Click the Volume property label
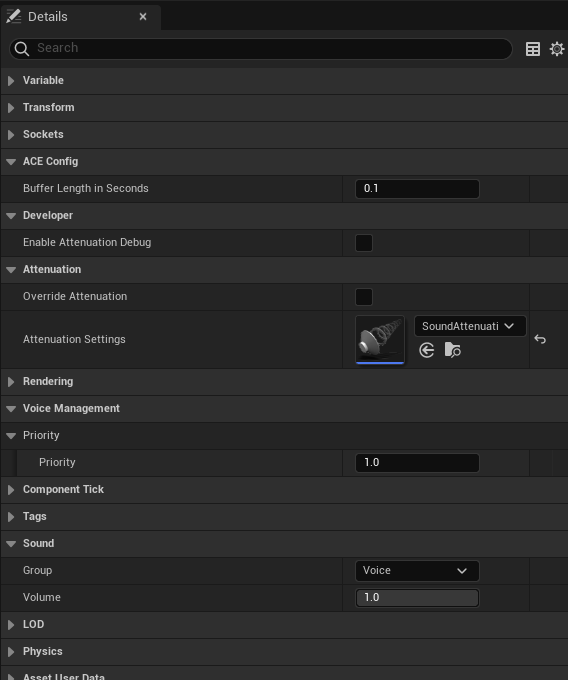 (42, 597)
